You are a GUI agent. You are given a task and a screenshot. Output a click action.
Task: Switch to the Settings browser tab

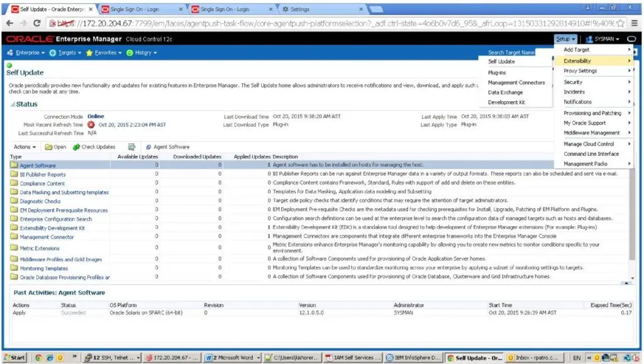tap(314, 9)
